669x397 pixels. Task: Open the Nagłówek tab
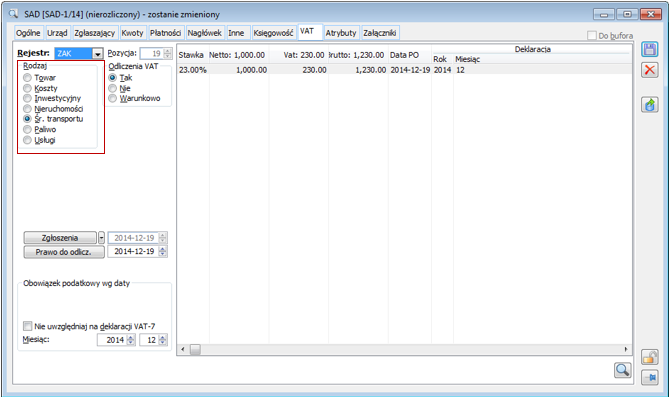[204, 33]
